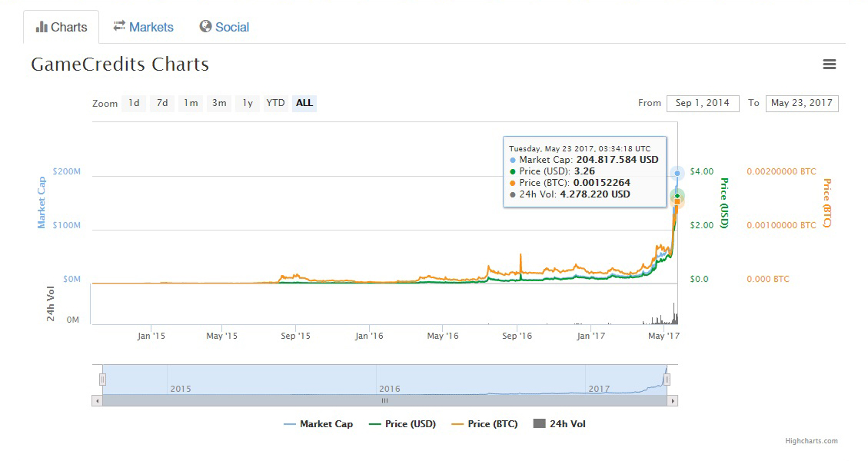Click the $200M market cap axis label
Viewport: 868px width, 461px height.
coord(66,171)
